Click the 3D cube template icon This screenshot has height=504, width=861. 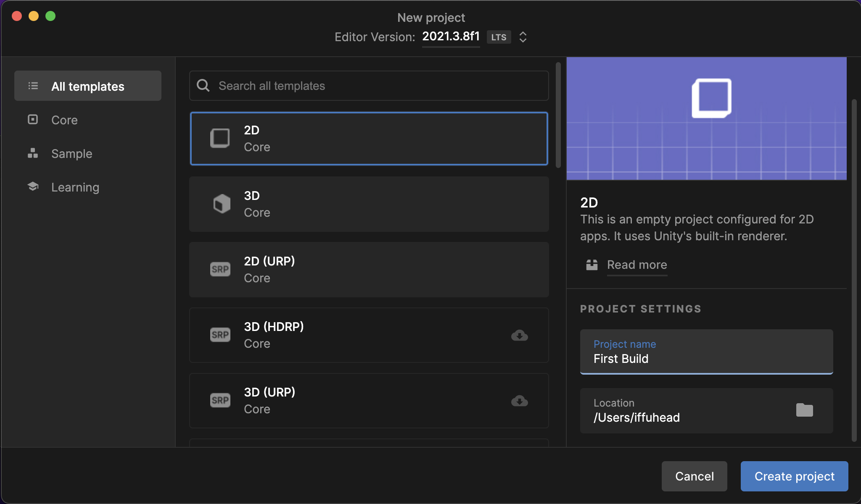pos(221,204)
